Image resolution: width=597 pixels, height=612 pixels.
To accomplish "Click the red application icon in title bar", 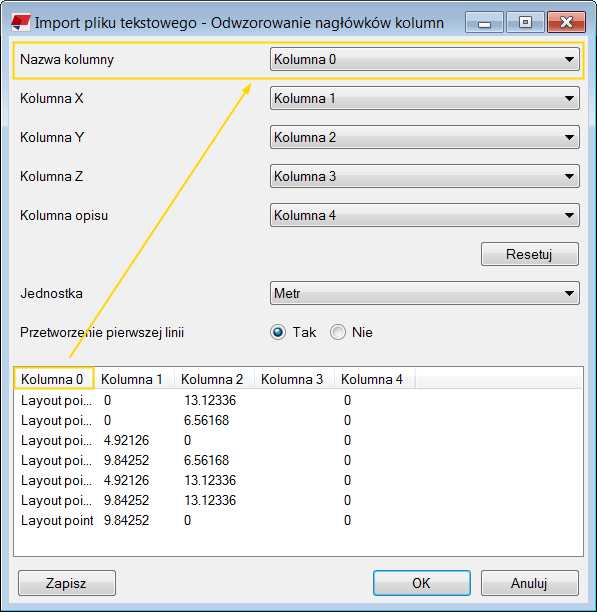I will [x=21, y=23].
